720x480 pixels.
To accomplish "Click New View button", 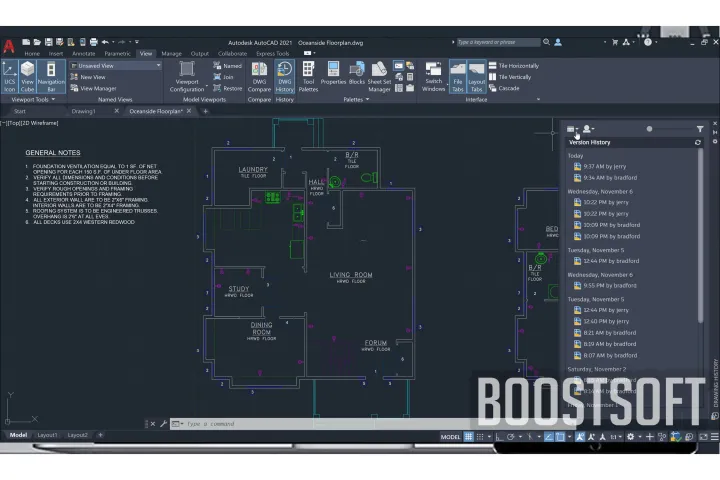I will coord(88,77).
